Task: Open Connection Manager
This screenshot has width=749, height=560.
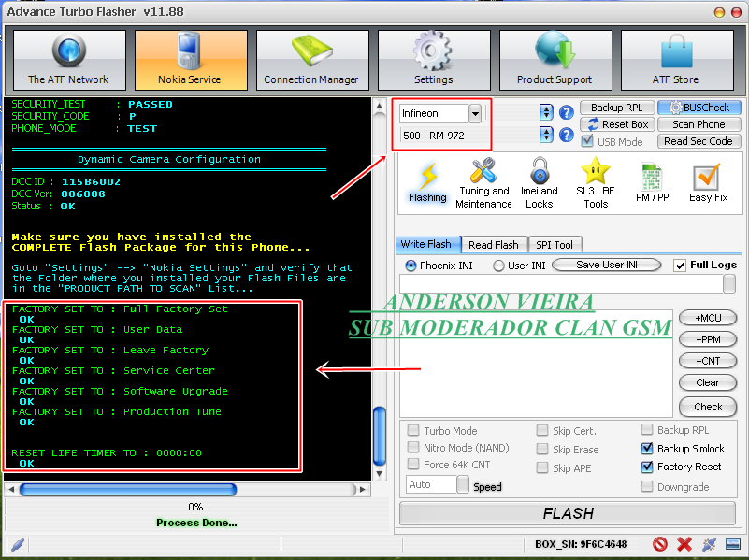Action: pos(310,60)
